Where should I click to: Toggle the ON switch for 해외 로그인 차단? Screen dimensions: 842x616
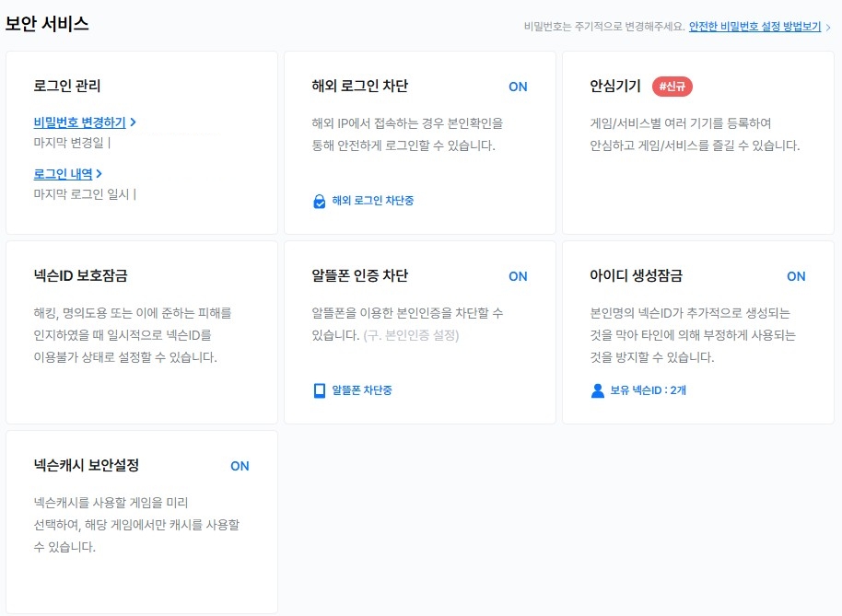point(518,87)
